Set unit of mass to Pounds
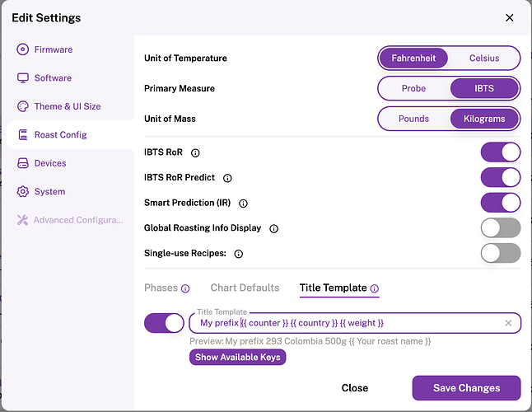 (413, 119)
